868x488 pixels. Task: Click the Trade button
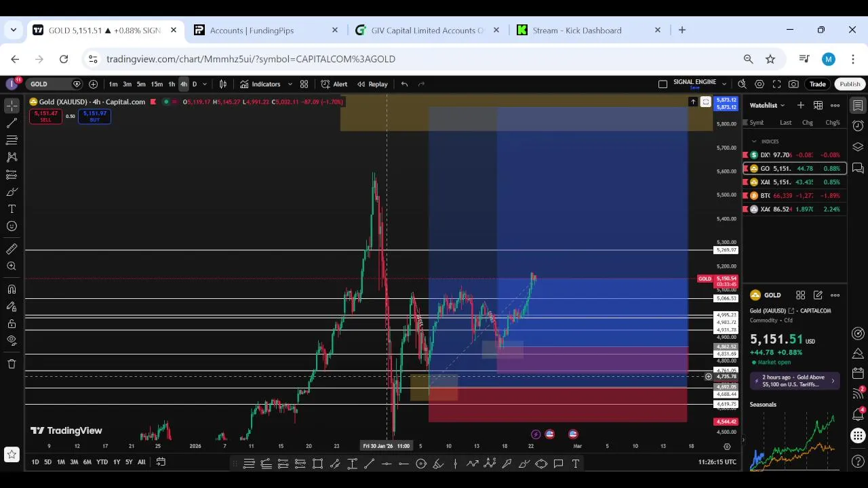click(817, 84)
